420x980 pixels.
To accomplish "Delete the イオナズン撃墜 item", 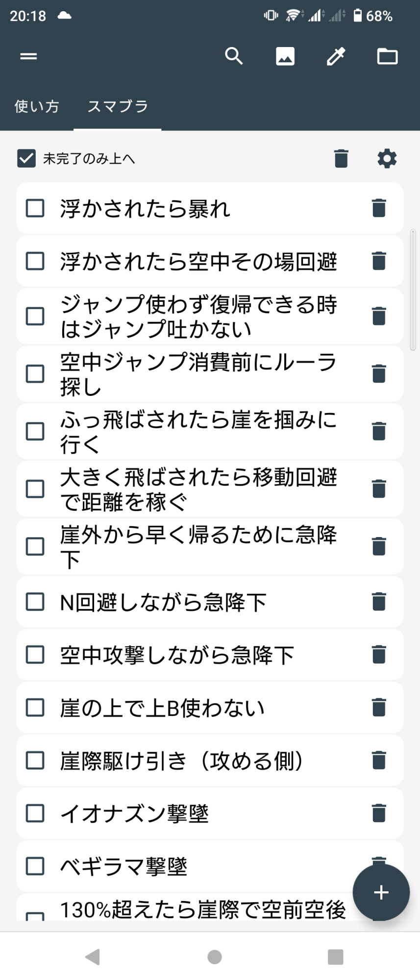I will (x=379, y=813).
